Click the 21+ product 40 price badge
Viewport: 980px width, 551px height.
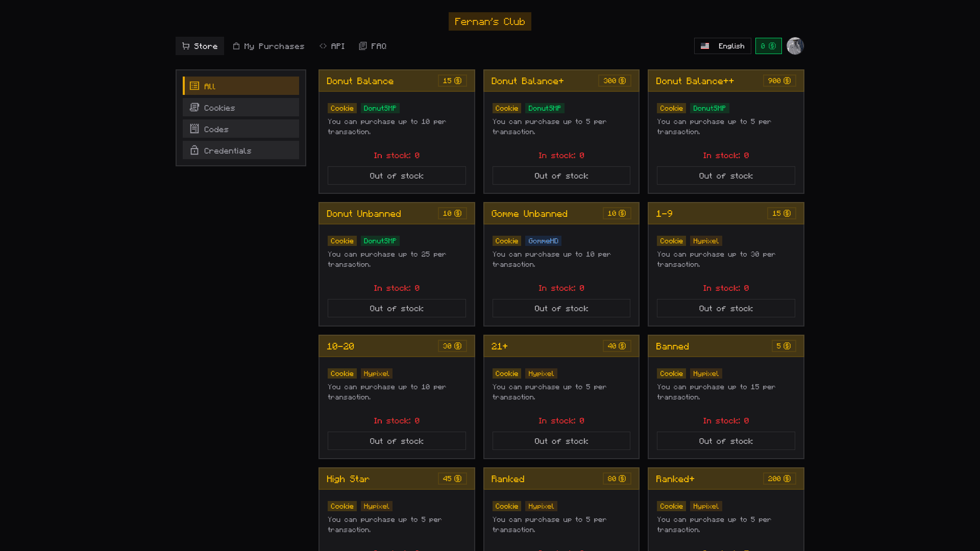point(617,346)
